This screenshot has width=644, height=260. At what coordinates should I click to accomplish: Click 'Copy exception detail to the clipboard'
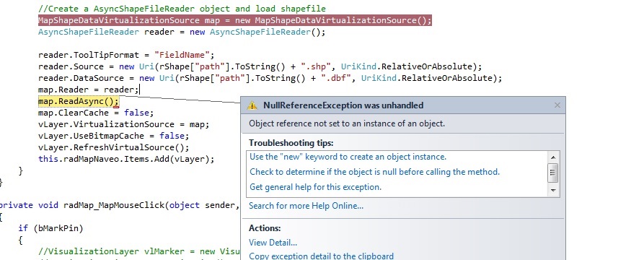pyautogui.click(x=321, y=256)
